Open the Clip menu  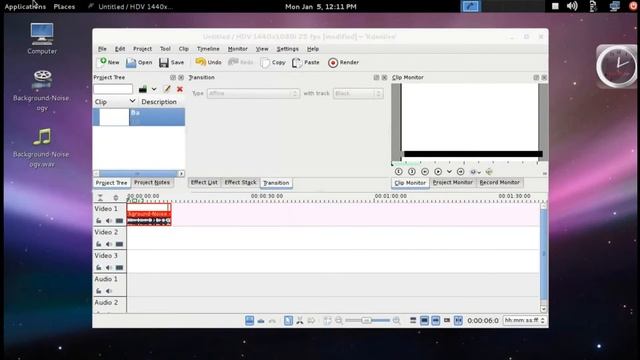point(184,49)
